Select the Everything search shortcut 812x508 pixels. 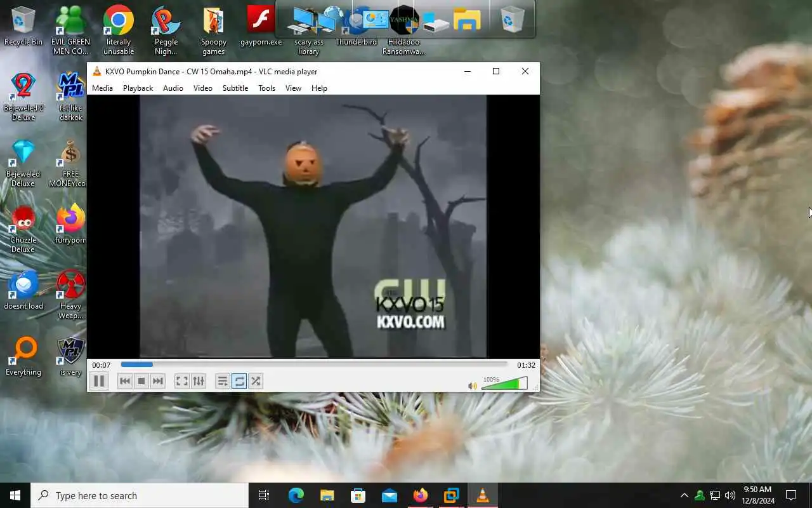point(23,356)
